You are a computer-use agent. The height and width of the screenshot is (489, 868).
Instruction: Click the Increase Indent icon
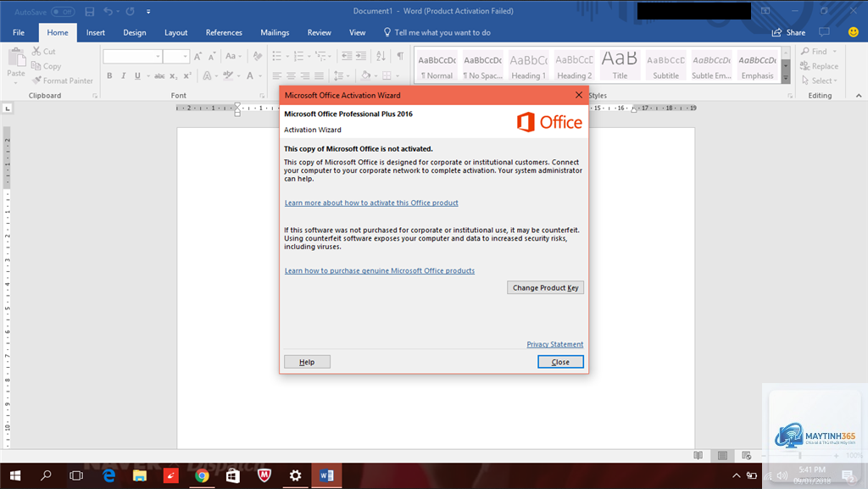(x=361, y=57)
